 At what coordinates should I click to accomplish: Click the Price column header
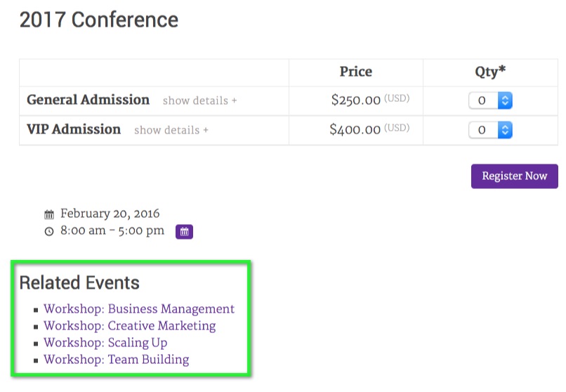356,72
